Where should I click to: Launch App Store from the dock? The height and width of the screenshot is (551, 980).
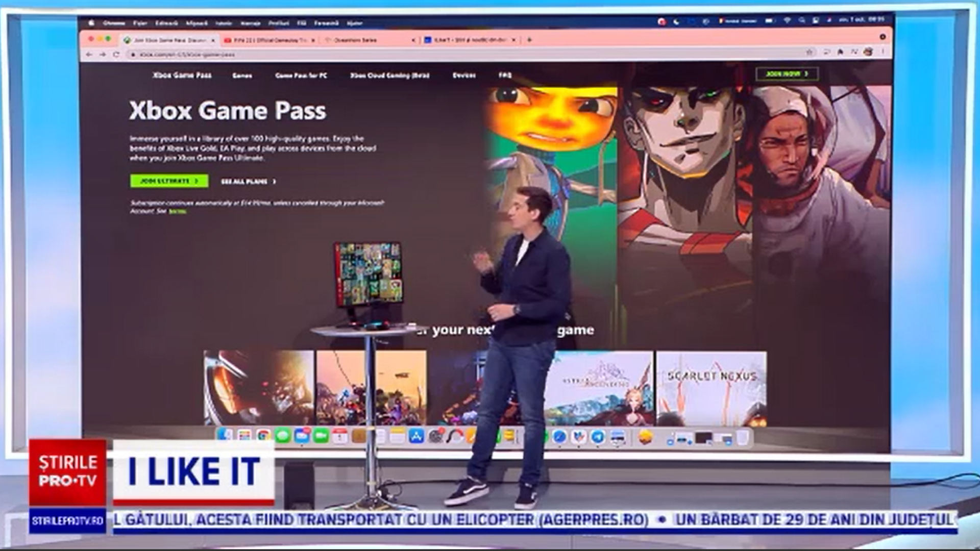click(416, 437)
